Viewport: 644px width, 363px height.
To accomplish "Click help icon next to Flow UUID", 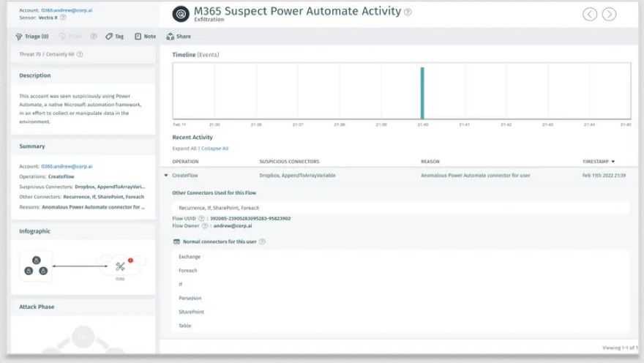I will tap(201, 218).
